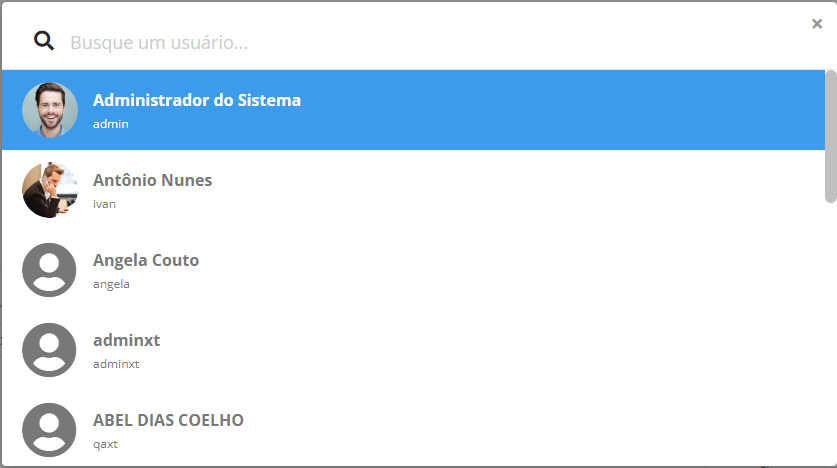Click the 'qaxt' username under ABEL DIAS COELHO

(x=105, y=444)
